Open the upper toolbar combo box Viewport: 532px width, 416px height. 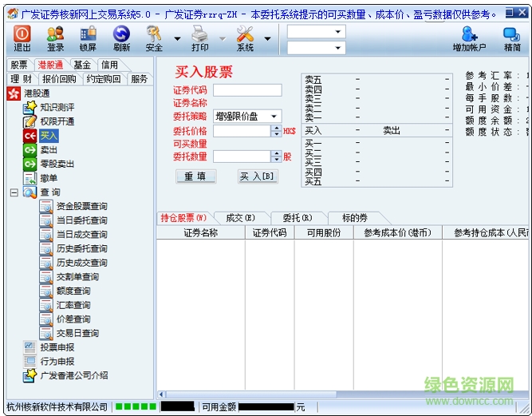[x=316, y=32]
